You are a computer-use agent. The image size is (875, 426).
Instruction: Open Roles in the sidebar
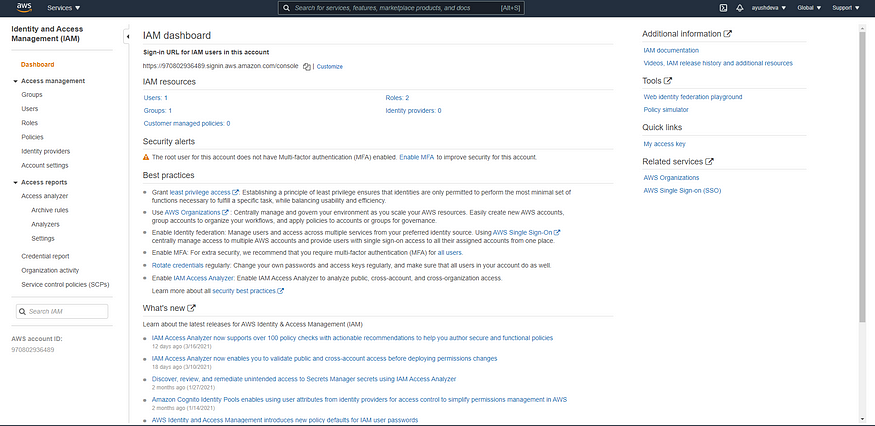pyautogui.click(x=30, y=123)
